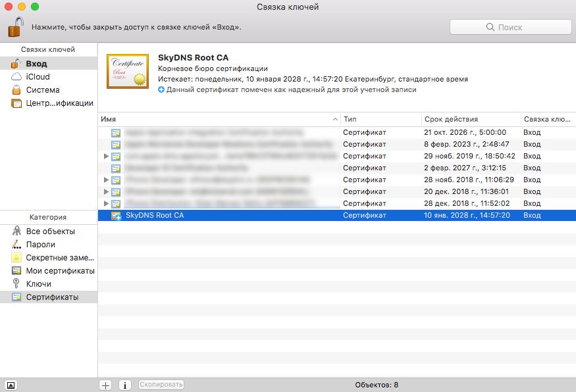The height and width of the screenshot is (392, 576).
Task: Click the date 20 дек. 2018 г., 11:36:01
Action: click(x=467, y=191)
